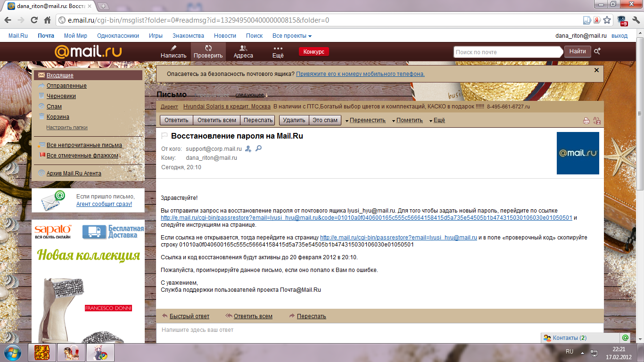Expand the Пометить dropdown
The width and height of the screenshot is (644, 362).
[x=407, y=120]
